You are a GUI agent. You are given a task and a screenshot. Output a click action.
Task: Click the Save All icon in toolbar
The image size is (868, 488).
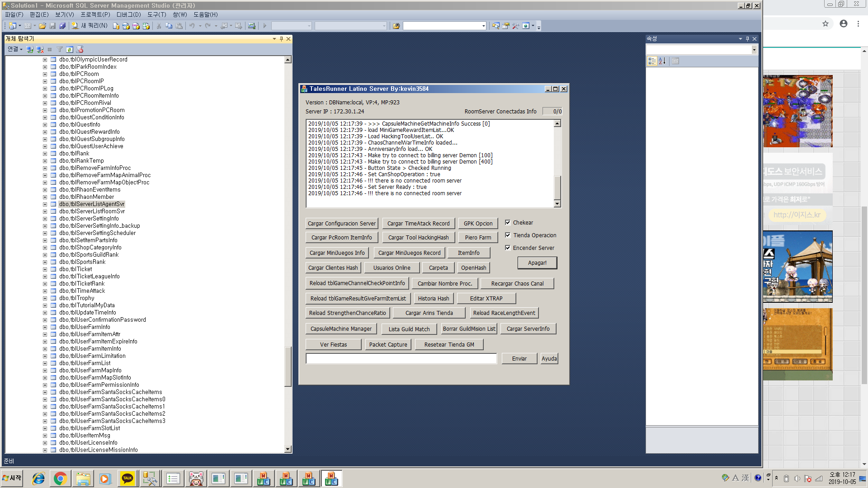pyautogui.click(x=62, y=26)
